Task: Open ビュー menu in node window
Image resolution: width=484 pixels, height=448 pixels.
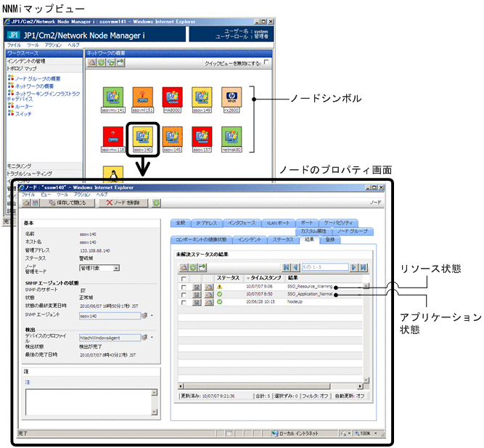Action: coord(46,195)
